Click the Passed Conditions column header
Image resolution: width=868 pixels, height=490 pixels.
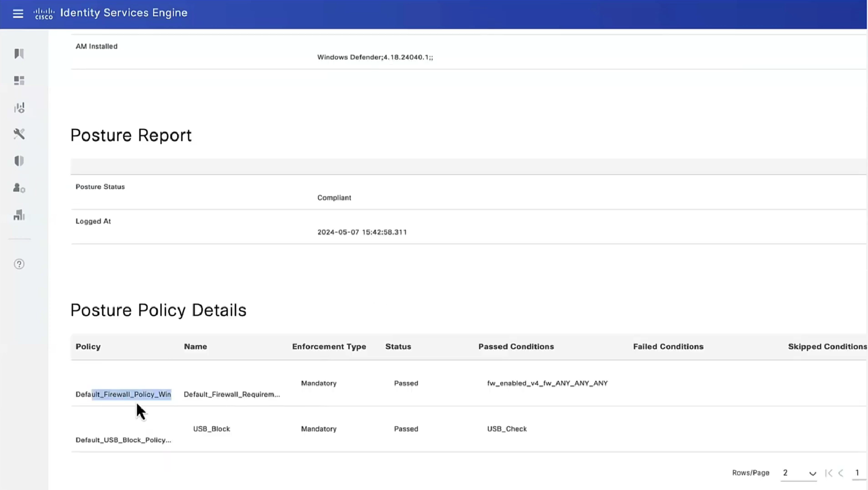coord(516,347)
